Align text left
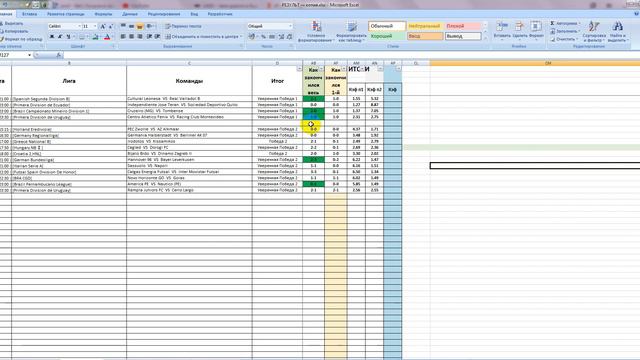 coord(123,37)
